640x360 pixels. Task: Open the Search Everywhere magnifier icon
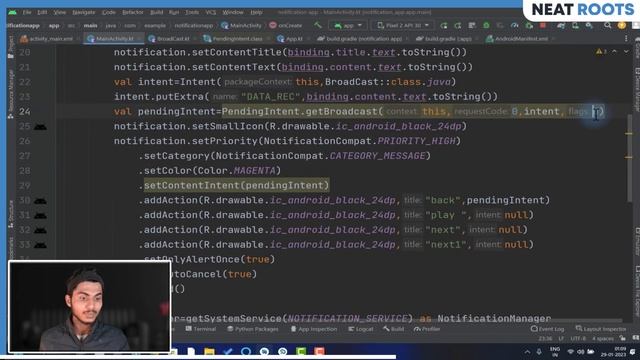tap(607, 25)
